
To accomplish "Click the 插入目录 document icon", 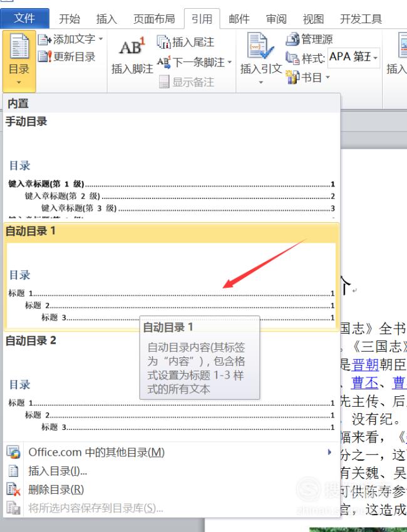I will coord(14,471).
